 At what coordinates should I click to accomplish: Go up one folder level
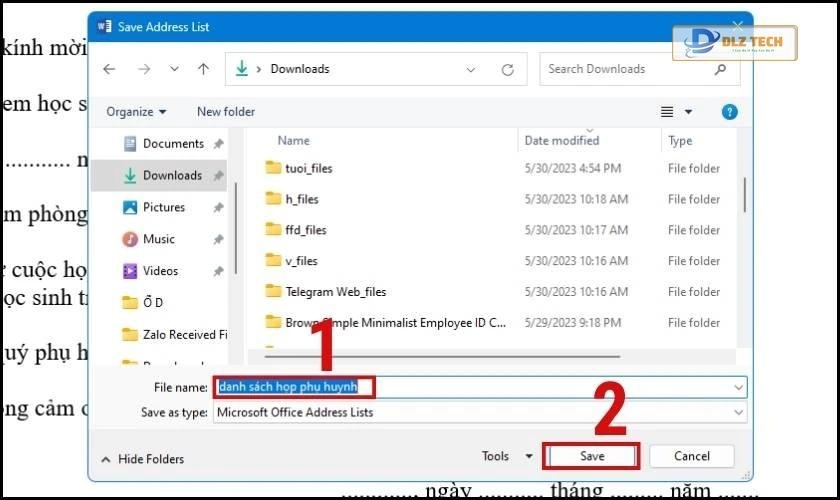point(204,69)
